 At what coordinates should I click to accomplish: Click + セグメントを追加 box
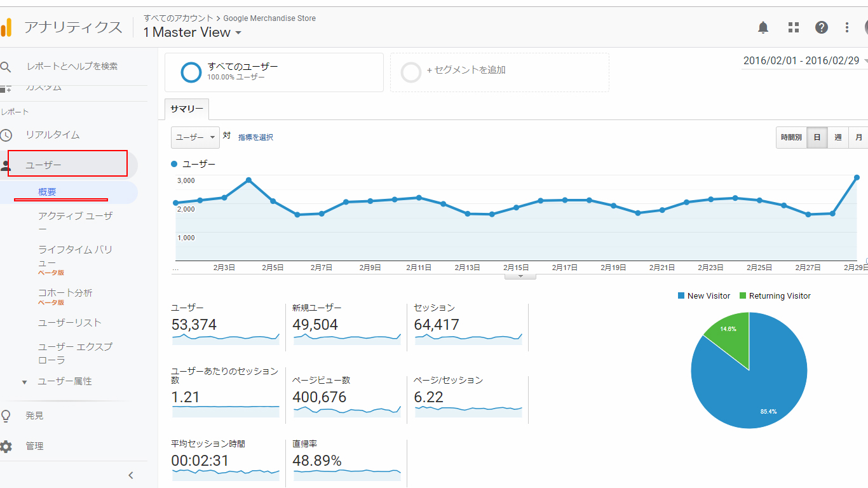499,72
